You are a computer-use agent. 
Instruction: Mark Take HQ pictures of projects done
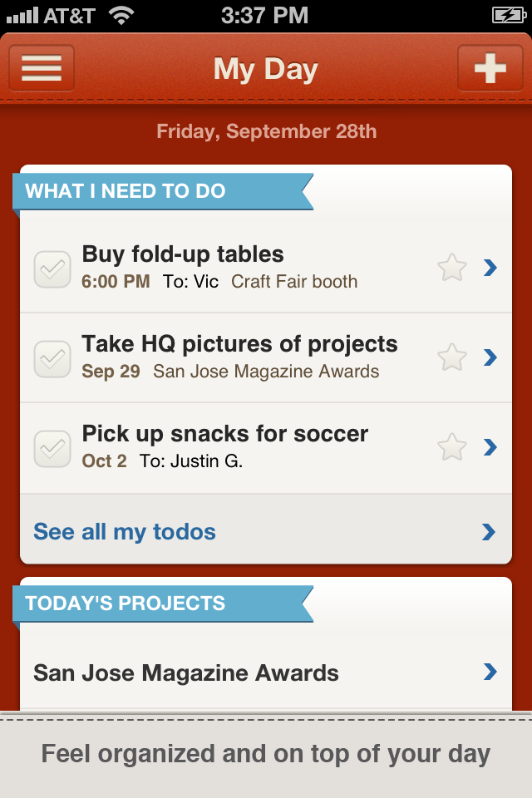(52, 358)
